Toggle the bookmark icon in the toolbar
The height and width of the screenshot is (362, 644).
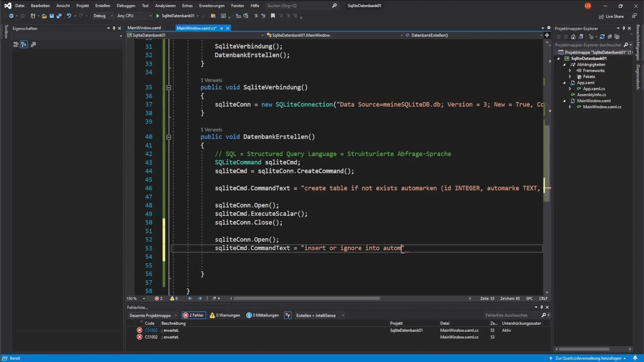tap(273, 16)
